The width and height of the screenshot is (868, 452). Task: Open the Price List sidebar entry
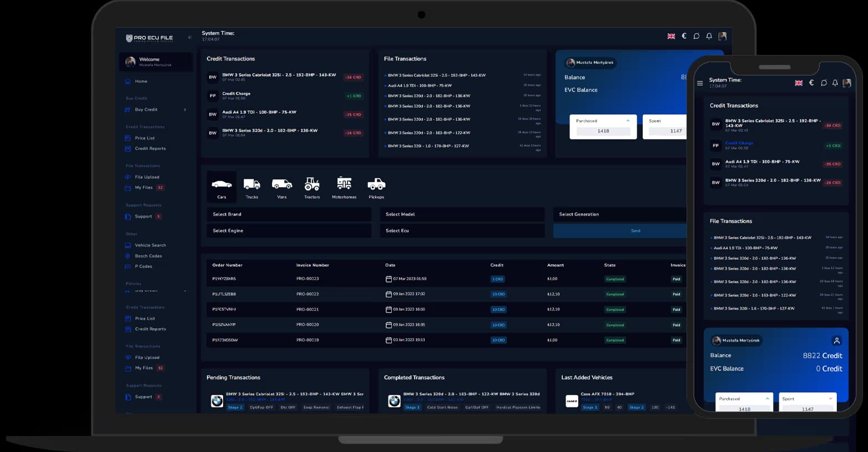145,138
